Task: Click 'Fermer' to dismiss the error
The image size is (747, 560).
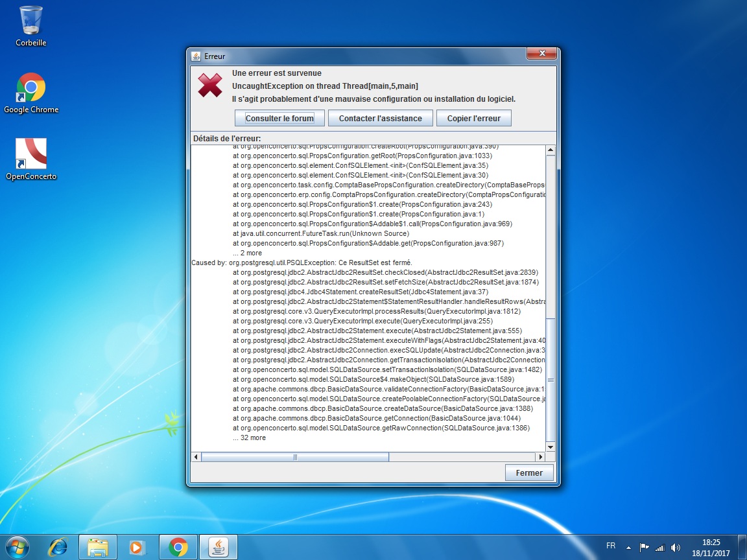Action: click(x=529, y=472)
